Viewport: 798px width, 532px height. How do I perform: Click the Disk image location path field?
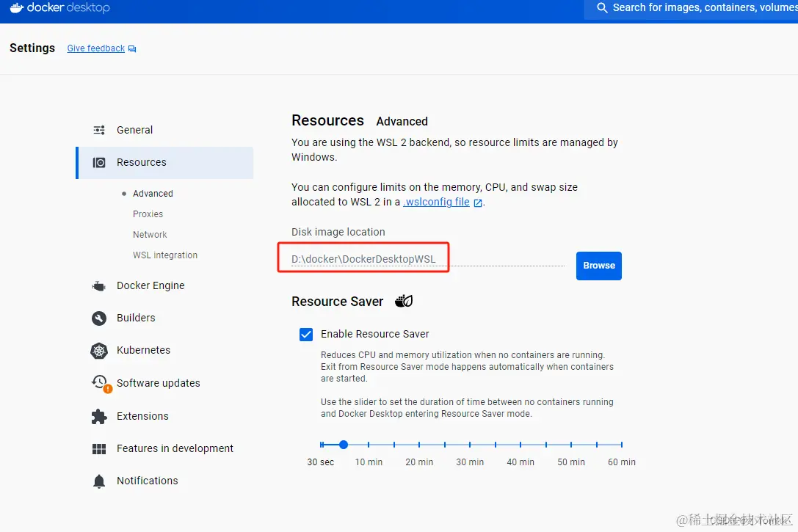[428, 259]
